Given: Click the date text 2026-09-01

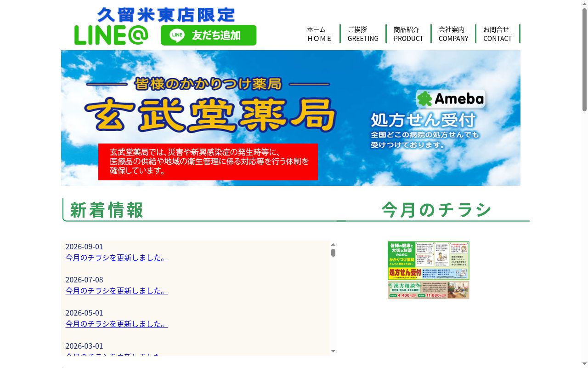Looking at the screenshot, I should 84,247.
